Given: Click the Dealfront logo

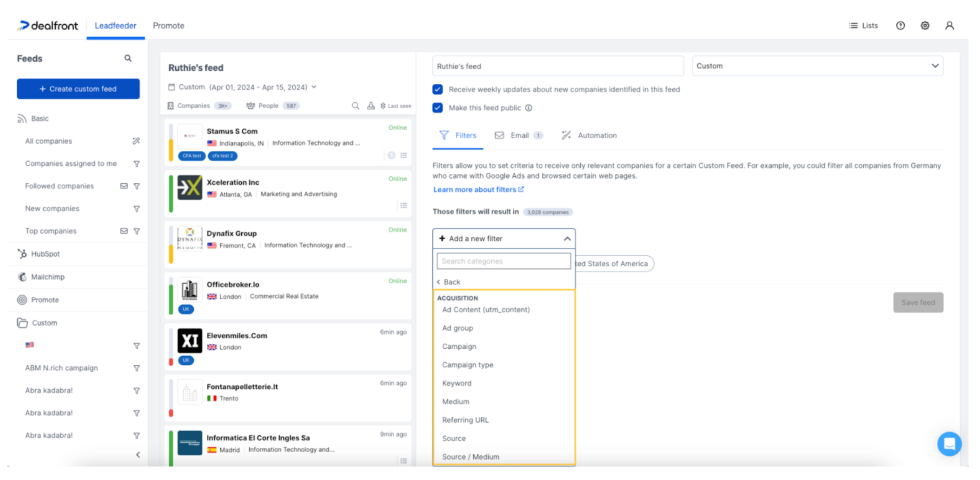Looking at the screenshot, I should tap(48, 26).
